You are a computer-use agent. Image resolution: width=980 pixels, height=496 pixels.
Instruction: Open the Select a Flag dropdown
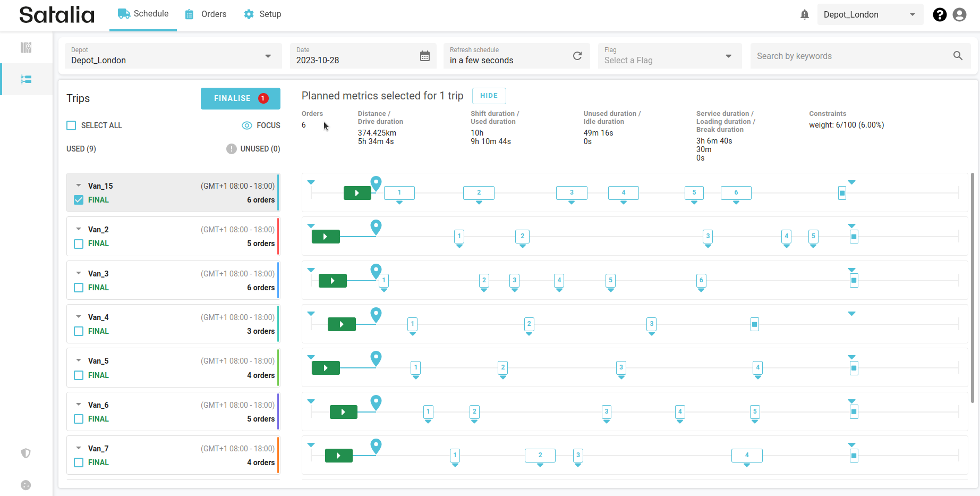[728, 56]
